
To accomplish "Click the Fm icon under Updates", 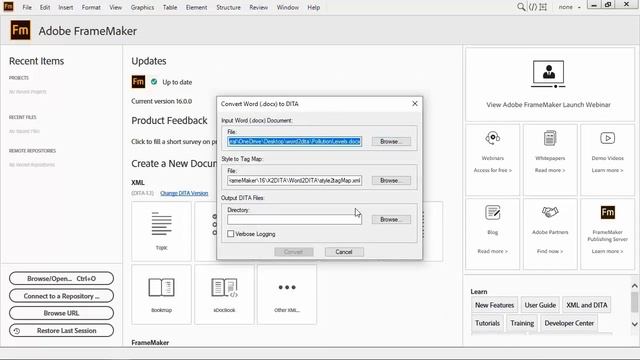I will [x=138, y=82].
